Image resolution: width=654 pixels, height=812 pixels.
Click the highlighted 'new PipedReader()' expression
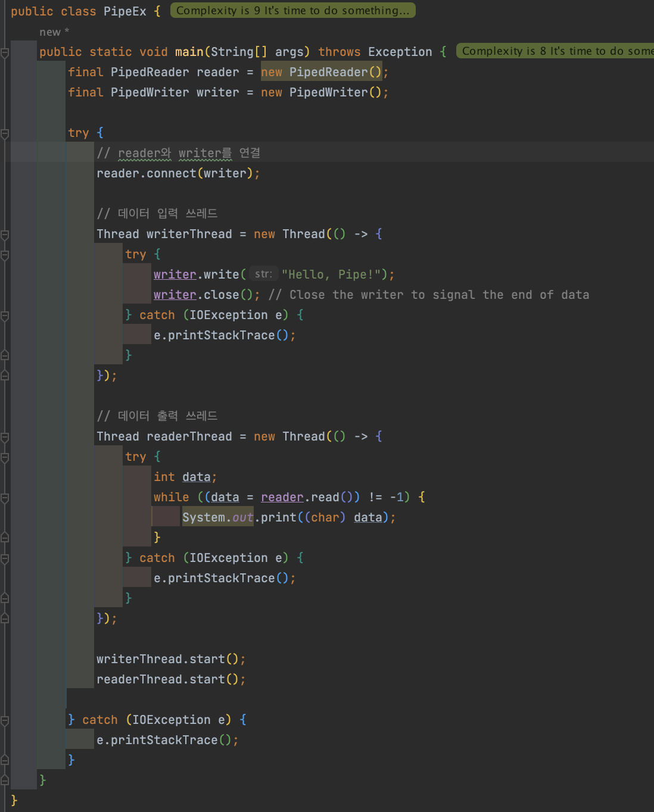point(321,72)
